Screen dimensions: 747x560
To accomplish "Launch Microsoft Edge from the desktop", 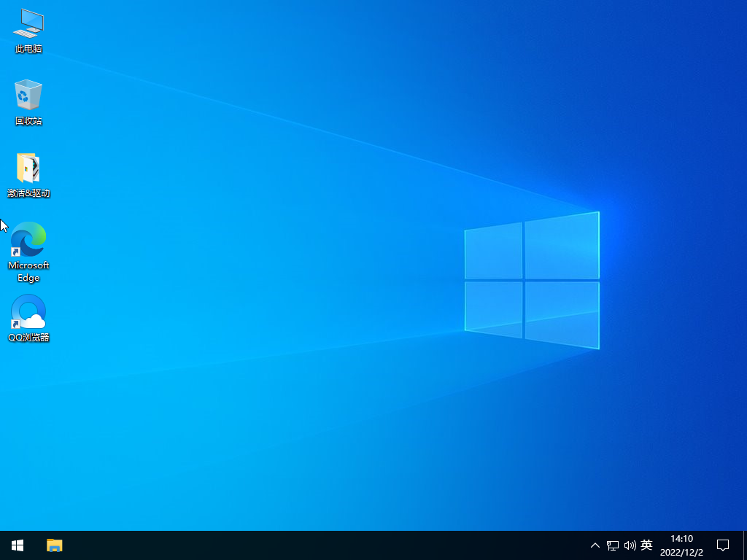I will click(x=28, y=239).
